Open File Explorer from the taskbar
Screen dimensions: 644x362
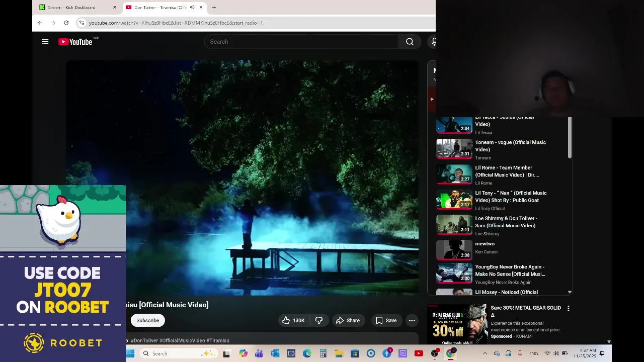click(339, 353)
